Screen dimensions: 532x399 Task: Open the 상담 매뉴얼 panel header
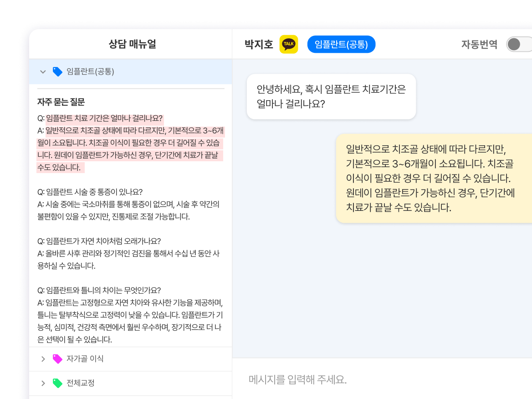pos(132,44)
